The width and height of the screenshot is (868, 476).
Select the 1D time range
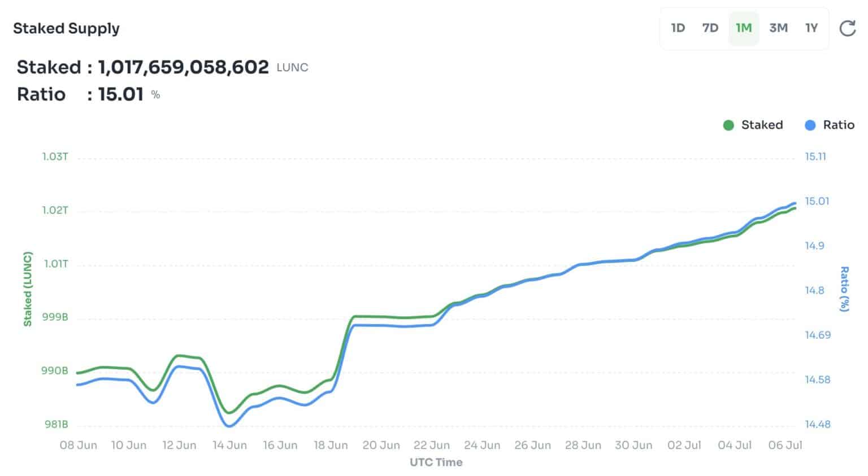click(678, 27)
